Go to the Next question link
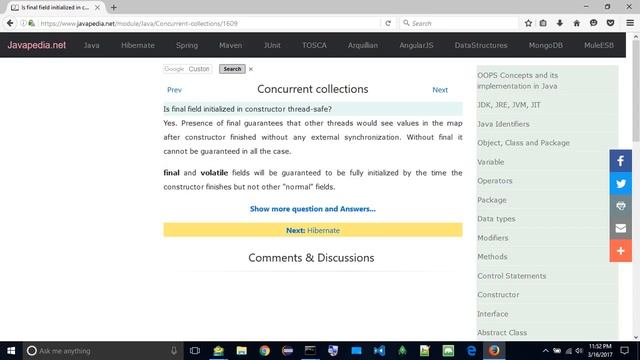The height and width of the screenshot is (360, 640). pos(440,90)
